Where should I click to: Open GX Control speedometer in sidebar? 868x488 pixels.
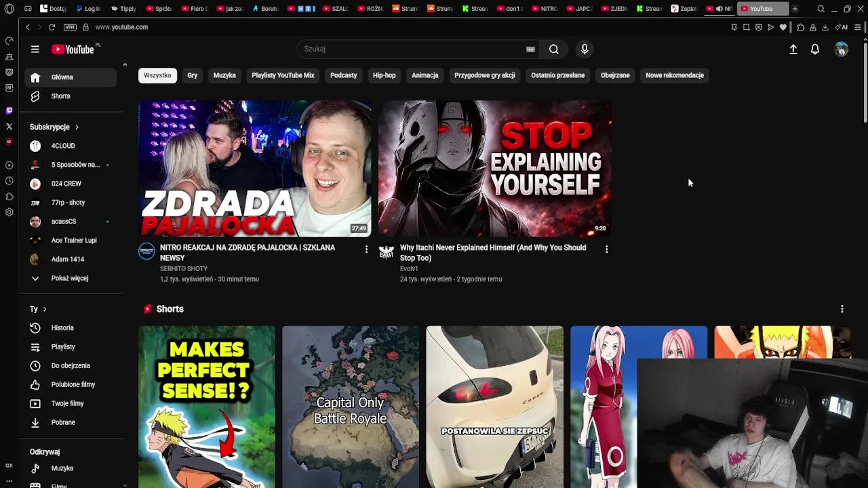pyautogui.click(x=9, y=41)
